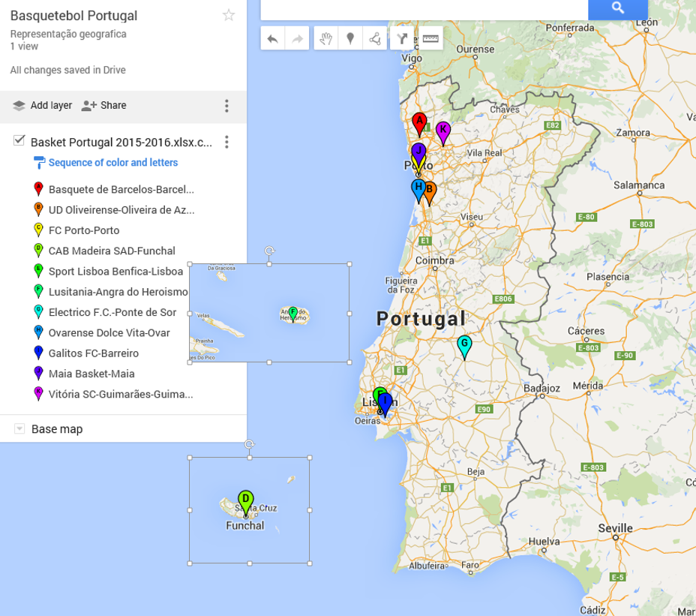The width and height of the screenshot is (696, 616).
Task: Click the blue search magnifier button
Action: pyautogui.click(x=618, y=8)
